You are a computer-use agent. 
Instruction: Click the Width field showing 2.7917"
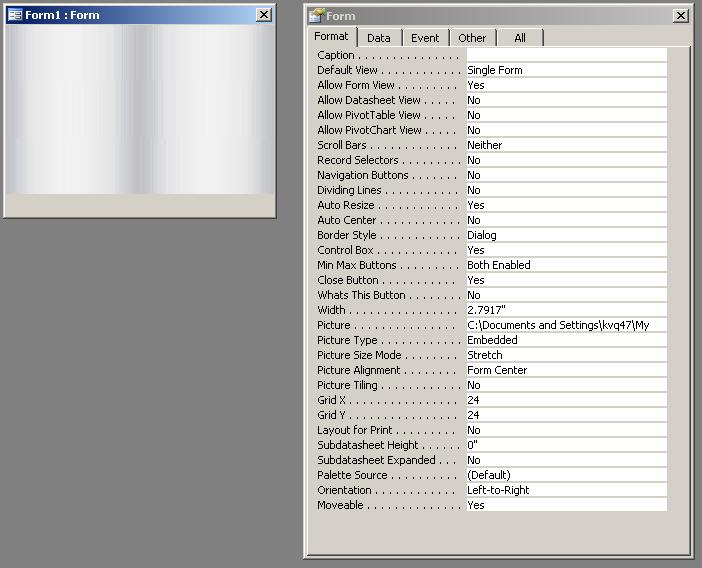point(566,310)
